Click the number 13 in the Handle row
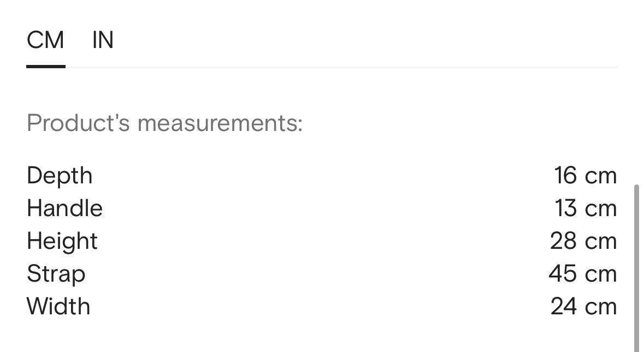This screenshot has width=644, height=352. click(x=566, y=208)
